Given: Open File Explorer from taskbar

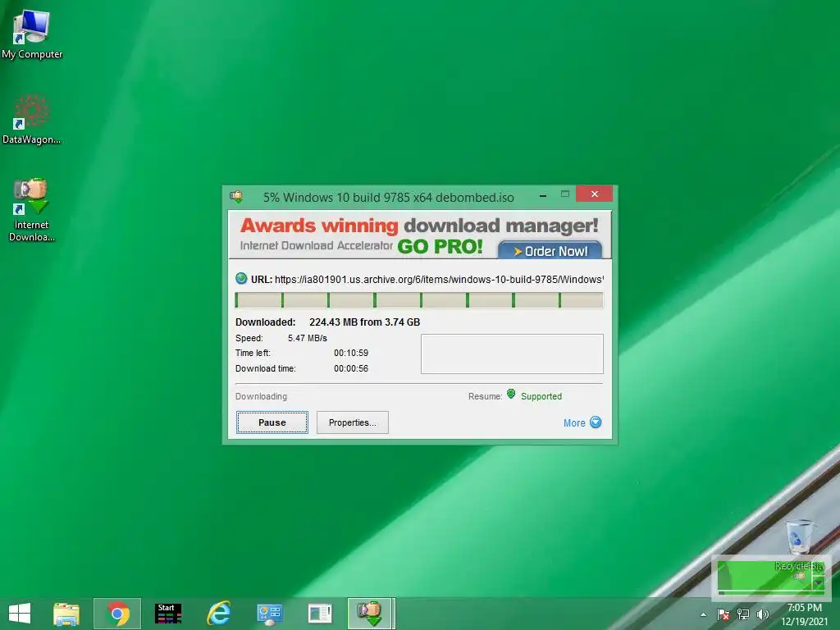Looking at the screenshot, I should pyautogui.click(x=66, y=614).
